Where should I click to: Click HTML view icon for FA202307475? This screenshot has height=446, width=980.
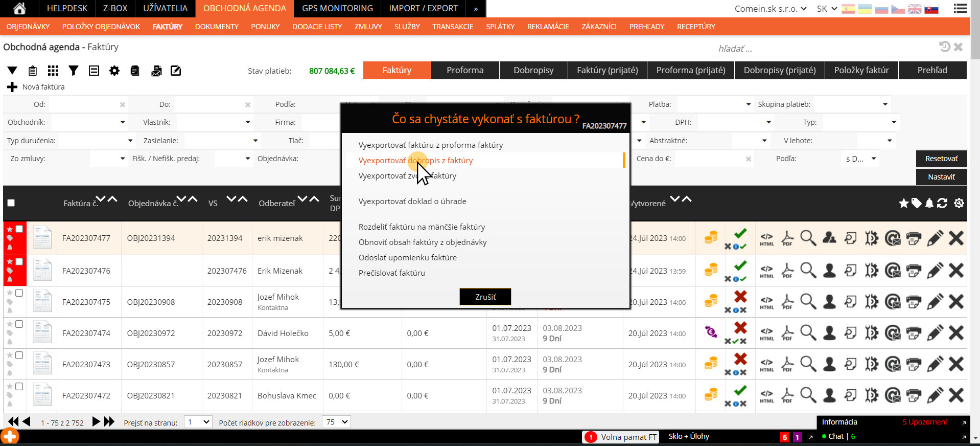click(766, 302)
